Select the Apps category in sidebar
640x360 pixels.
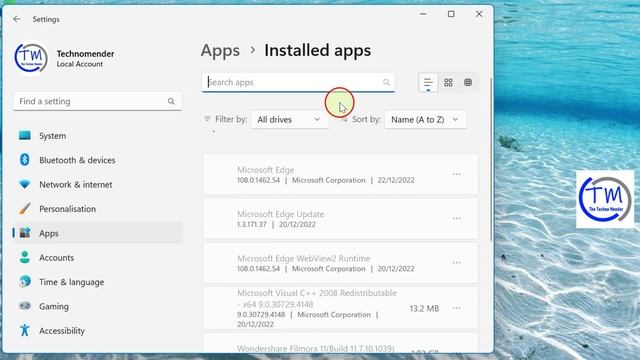click(x=98, y=233)
